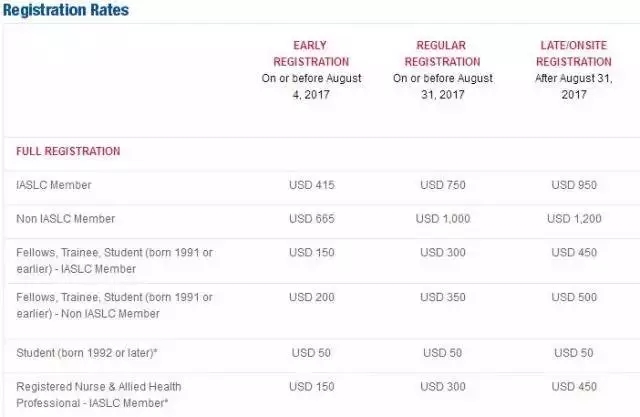Select the USD 665 price cell

tap(309, 219)
